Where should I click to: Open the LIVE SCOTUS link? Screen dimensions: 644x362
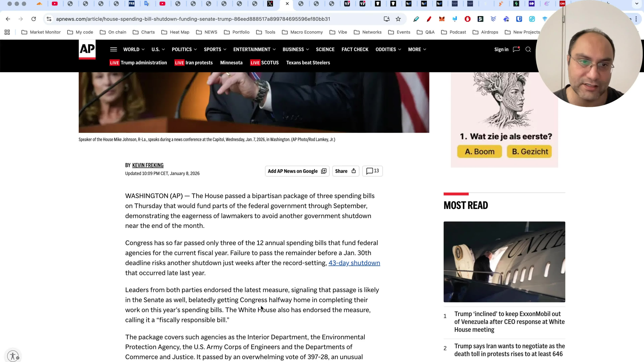click(264, 63)
